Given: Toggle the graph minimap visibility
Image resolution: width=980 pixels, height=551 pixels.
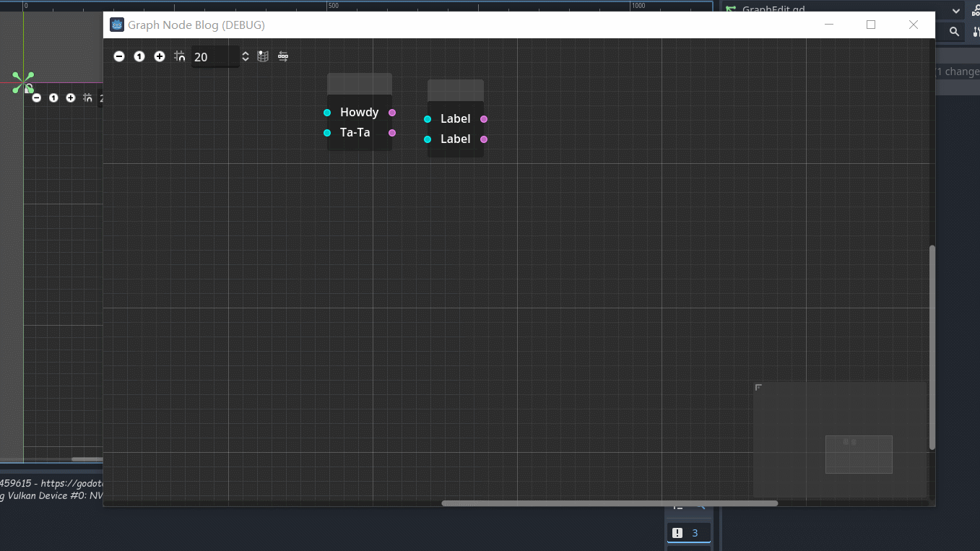Looking at the screenshot, I should tap(262, 56).
